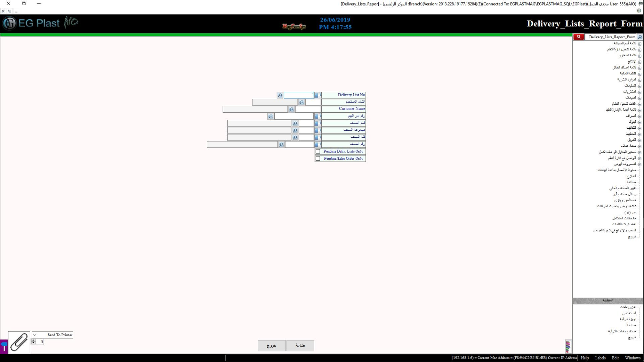This screenshot has height=362, width=644.
Task: Click the purple icon at the bottom-left corner
Action: pos(4,347)
